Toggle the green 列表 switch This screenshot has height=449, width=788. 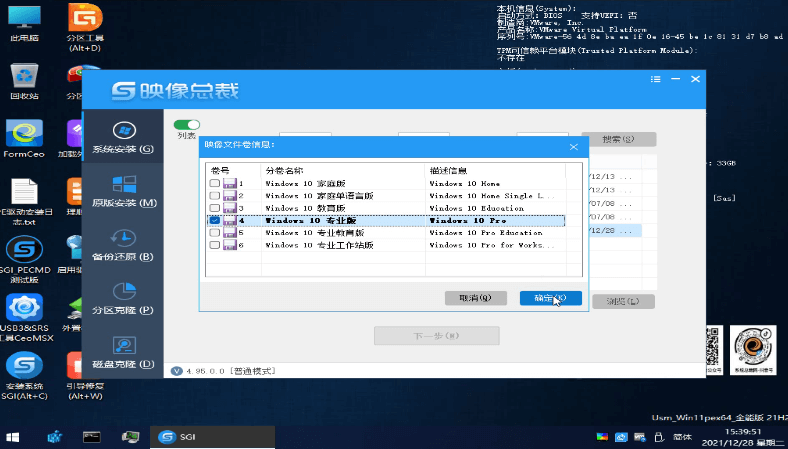click(x=186, y=124)
